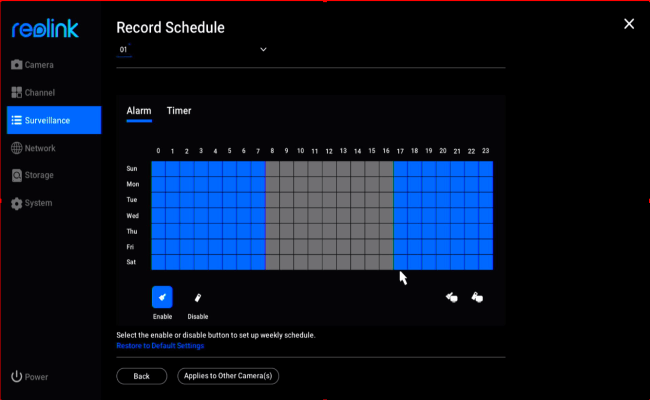Open the Camera section via its camera icon
This screenshot has width=650, height=400.
coord(17,65)
